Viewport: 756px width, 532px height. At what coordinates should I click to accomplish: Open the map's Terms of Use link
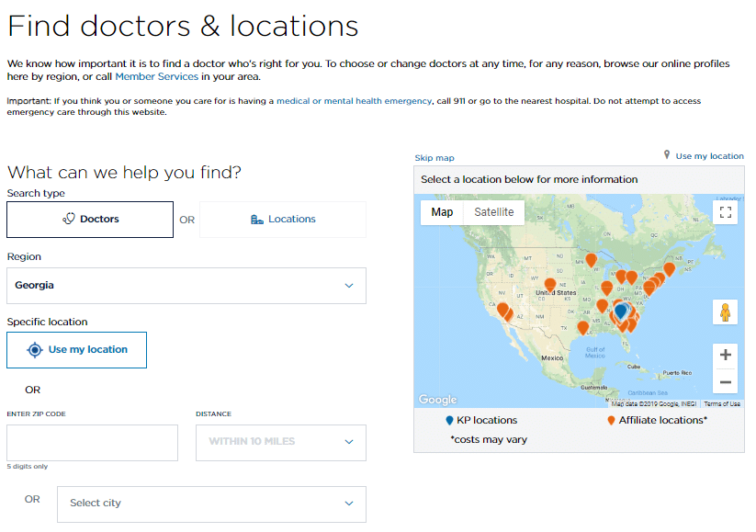[x=722, y=403]
